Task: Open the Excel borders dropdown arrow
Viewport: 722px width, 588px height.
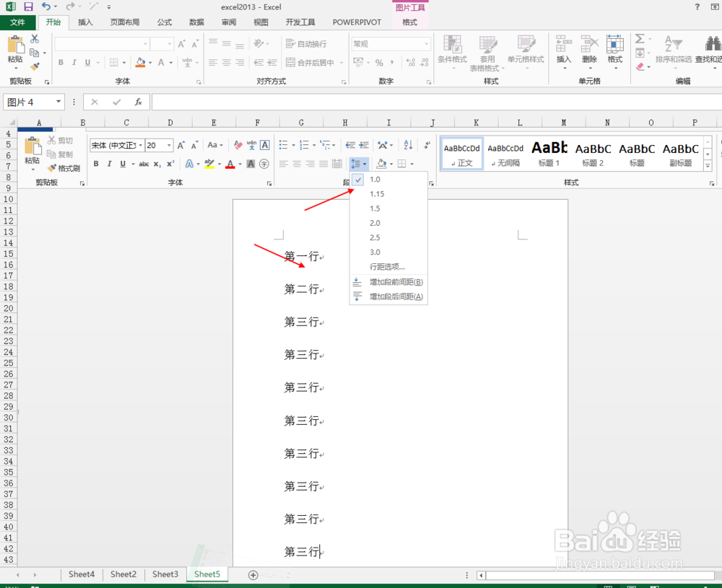Action: coord(124,63)
